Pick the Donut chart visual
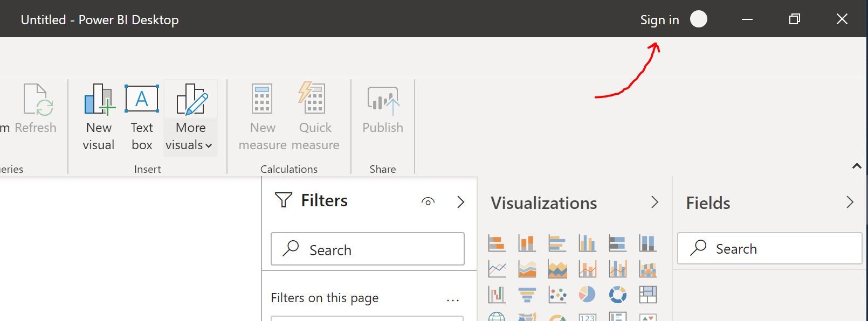Screen dimensions: 868x321 (618, 295)
